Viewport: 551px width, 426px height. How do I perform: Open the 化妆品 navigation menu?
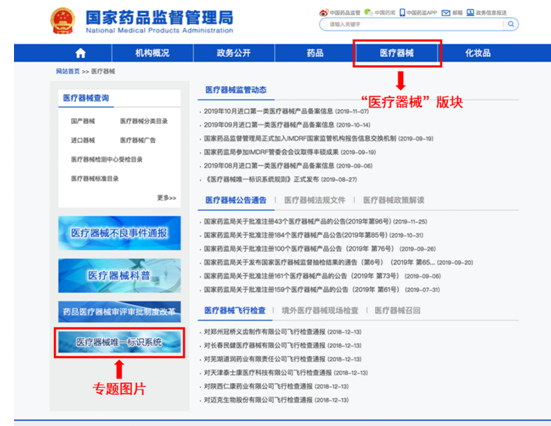pos(478,53)
